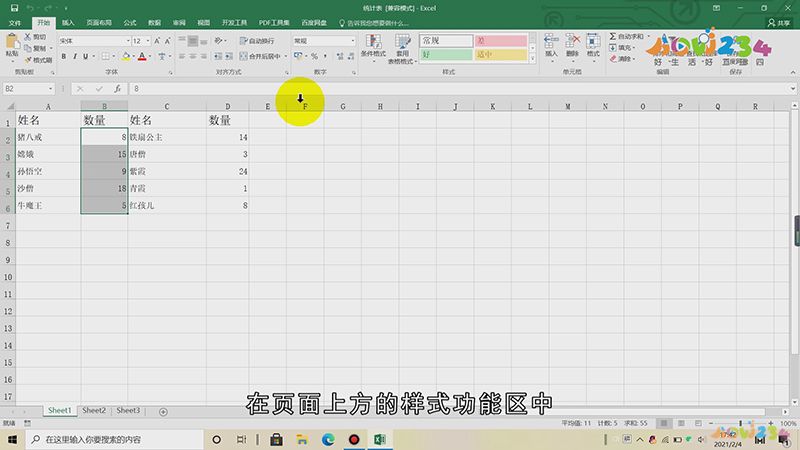Expand the Merge & Center dropdown arrow
This screenshot has width=800, height=450.
(x=285, y=56)
